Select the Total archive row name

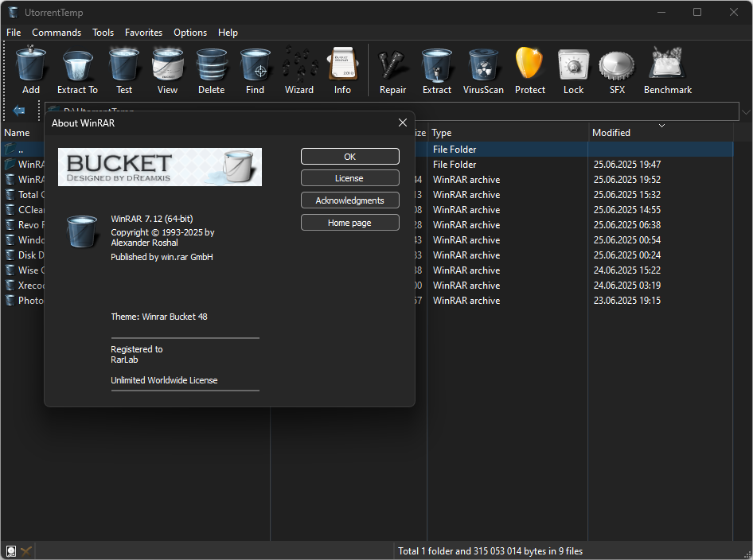click(31, 195)
